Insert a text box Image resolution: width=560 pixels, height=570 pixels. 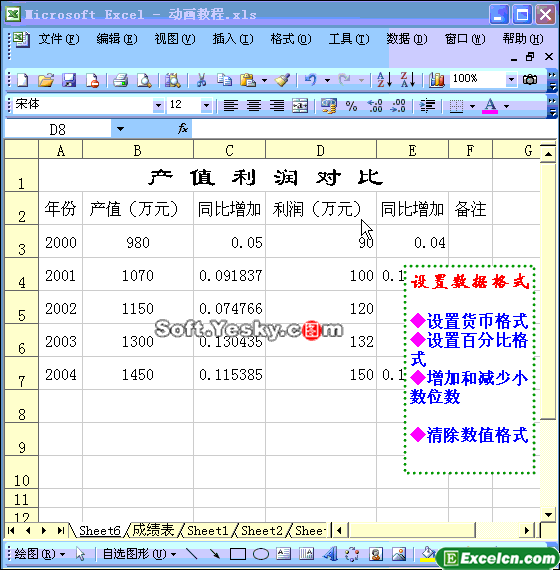283,554
